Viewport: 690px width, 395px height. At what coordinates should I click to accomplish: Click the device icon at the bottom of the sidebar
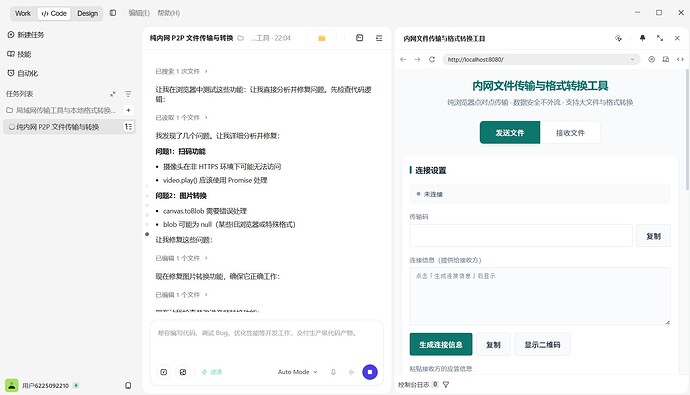(x=128, y=386)
